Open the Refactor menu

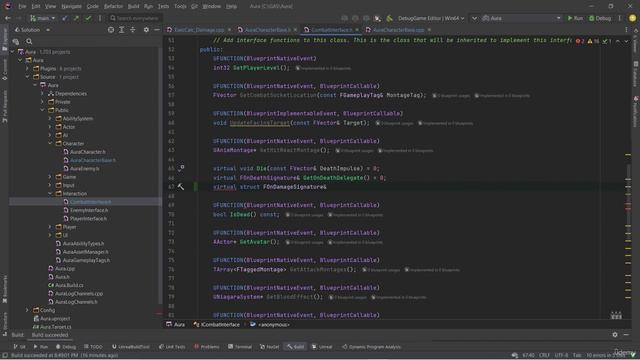(x=113, y=7)
